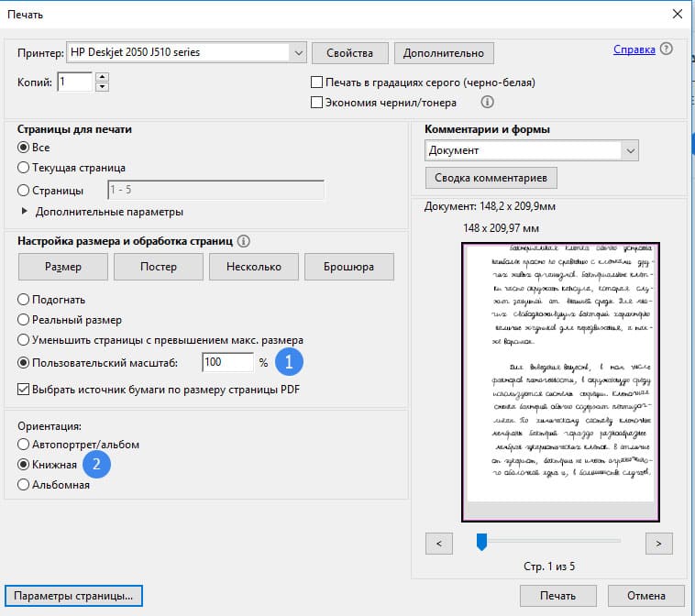Image resolution: width=695 pixels, height=616 pixels.
Task: Click the ink saving info icon
Action: coord(488,102)
